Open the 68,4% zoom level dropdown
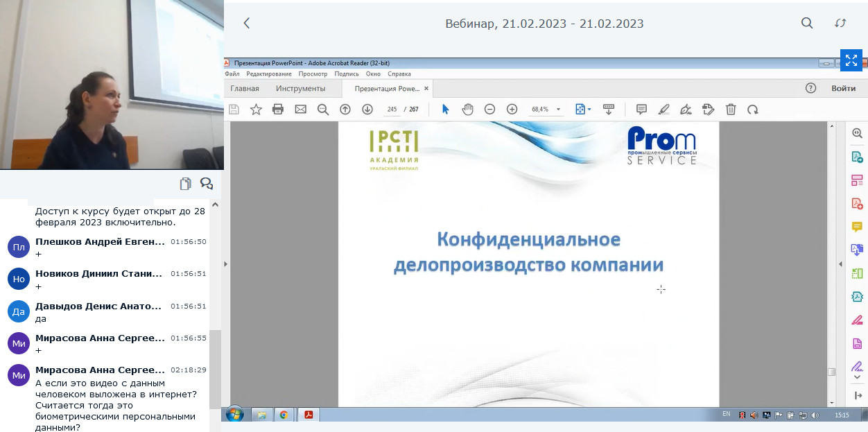 pyautogui.click(x=558, y=110)
